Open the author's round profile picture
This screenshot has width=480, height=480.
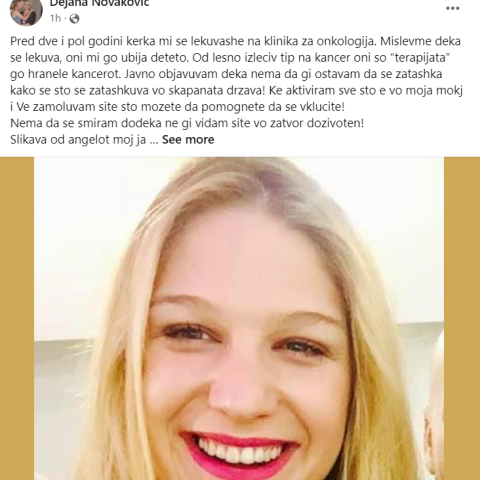click(26, 11)
